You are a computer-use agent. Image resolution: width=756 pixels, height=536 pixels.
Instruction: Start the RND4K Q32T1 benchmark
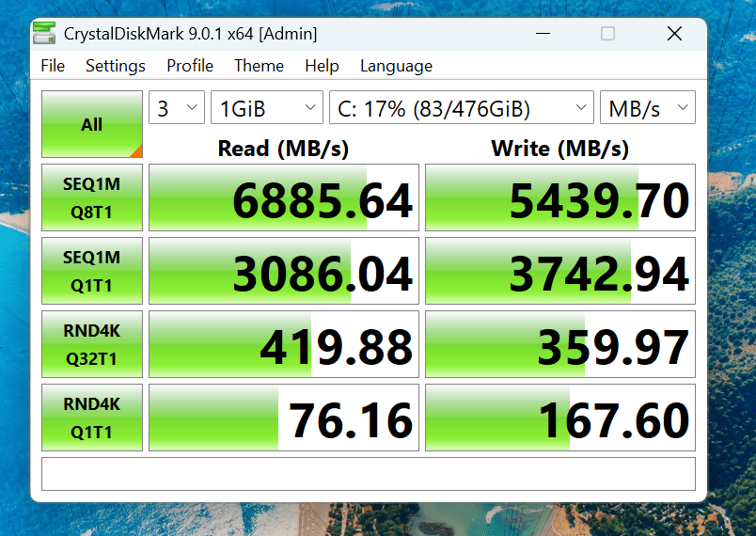click(x=92, y=344)
